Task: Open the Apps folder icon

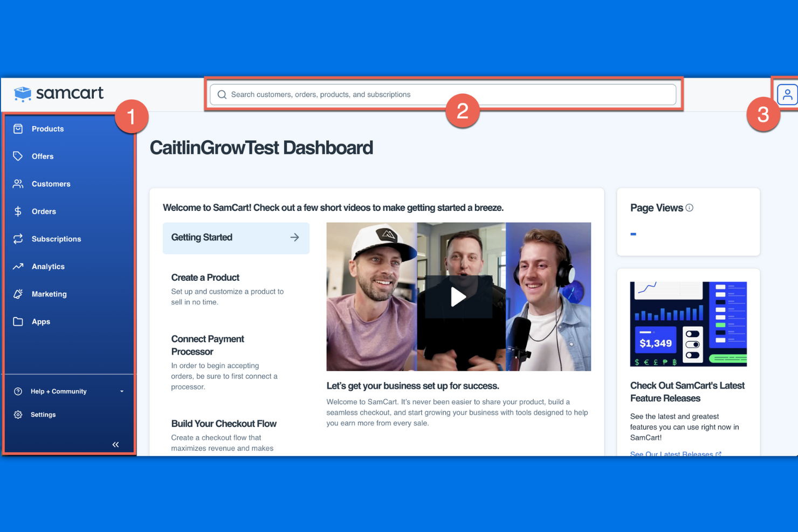Action: pyautogui.click(x=18, y=321)
